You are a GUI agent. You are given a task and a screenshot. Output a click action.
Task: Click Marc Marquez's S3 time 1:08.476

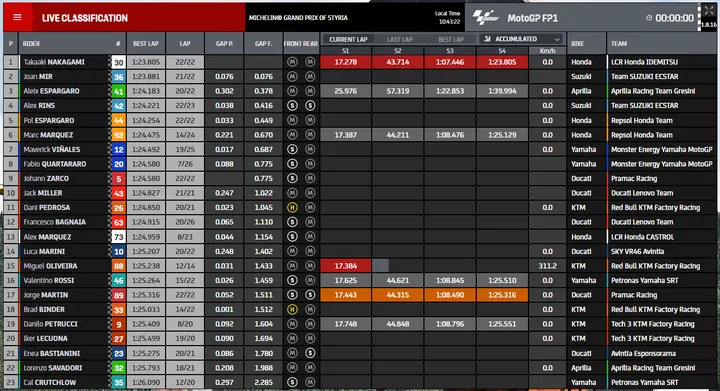coord(450,134)
